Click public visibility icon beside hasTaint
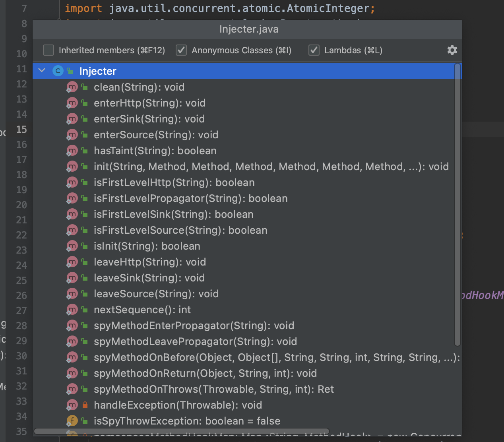This screenshot has height=442, width=504. [85, 151]
